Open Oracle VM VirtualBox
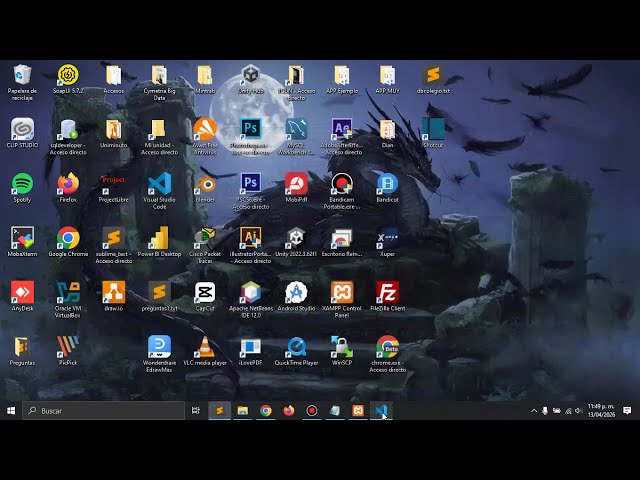The height and width of the screenshot is (480, 640). pos(68,300)
